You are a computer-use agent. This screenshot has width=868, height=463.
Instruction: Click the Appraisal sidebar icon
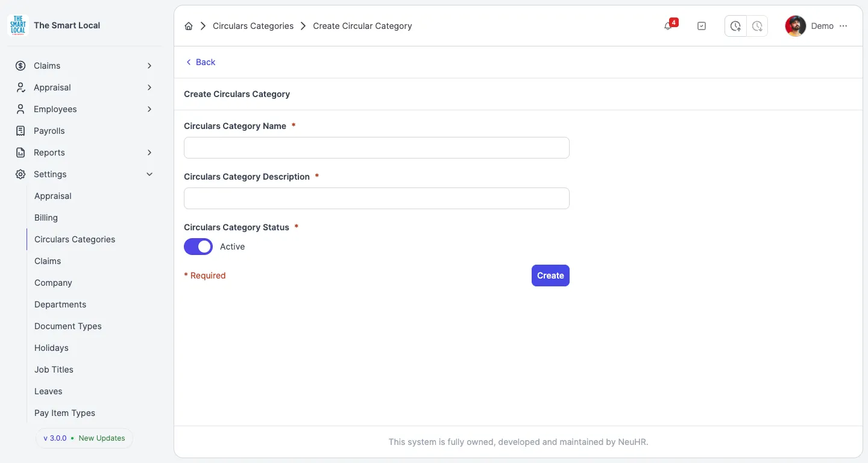coord(20,87)
